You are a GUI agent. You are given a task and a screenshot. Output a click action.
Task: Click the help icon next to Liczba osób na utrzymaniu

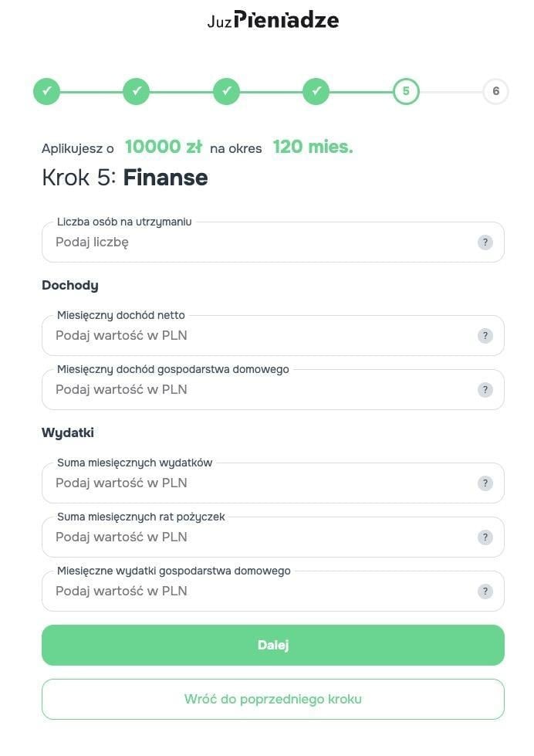[x=485, y=242]
